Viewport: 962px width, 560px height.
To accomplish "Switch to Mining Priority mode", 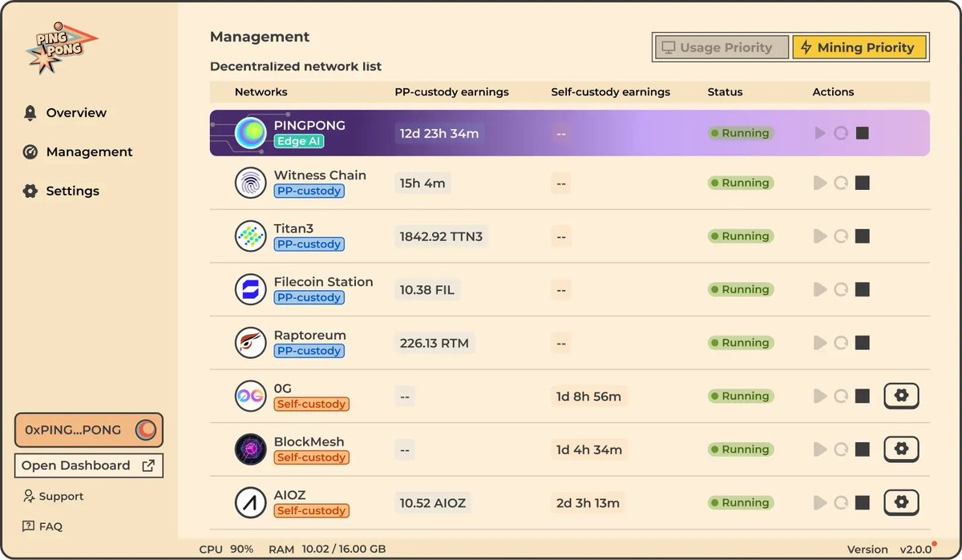I will (x=859, y=47).
